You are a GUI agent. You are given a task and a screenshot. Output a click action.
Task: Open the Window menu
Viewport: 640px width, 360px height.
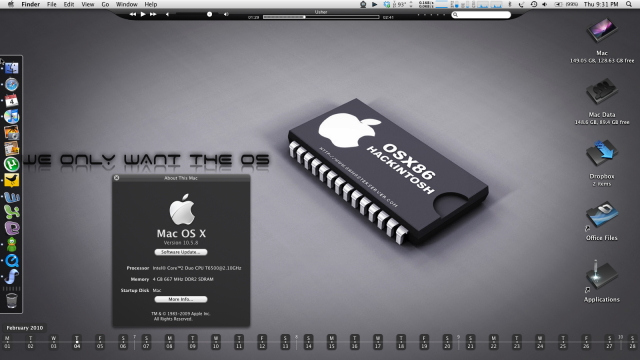[127, 4]
